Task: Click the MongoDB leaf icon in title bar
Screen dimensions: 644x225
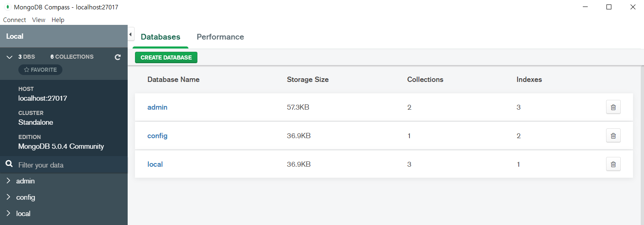Action: (x=7, y=7)
